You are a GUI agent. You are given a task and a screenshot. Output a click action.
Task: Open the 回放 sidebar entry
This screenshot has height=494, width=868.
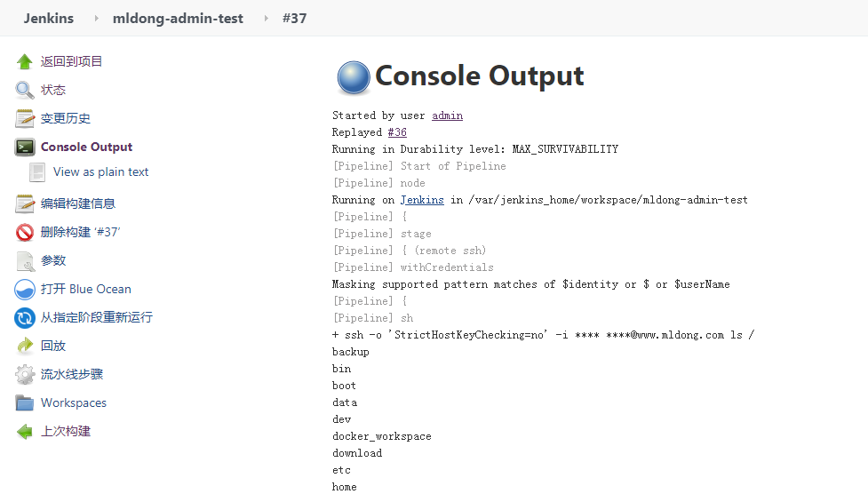pos(53,346)
